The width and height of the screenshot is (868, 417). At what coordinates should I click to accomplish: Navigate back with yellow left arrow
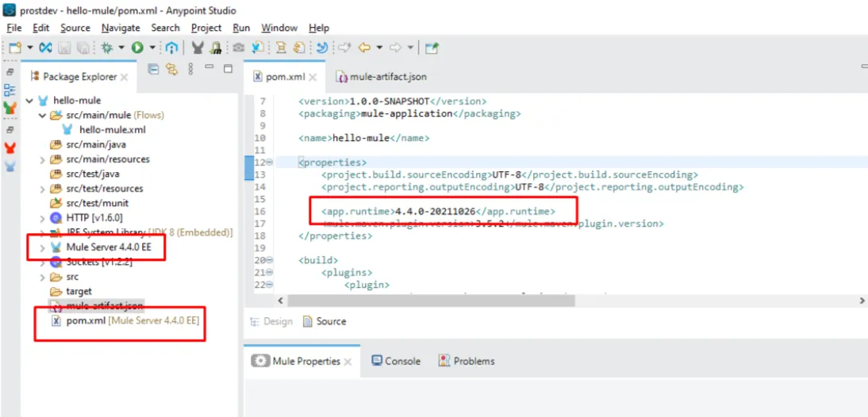(364, 48)
